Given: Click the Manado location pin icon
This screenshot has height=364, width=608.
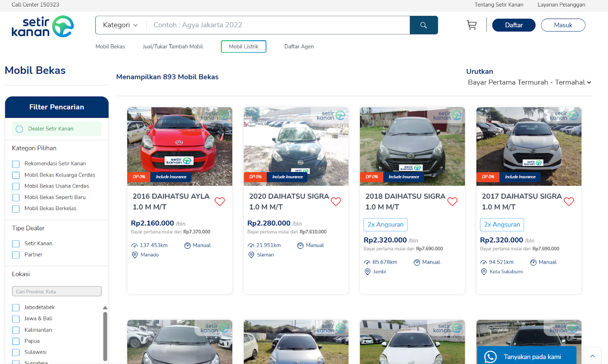Looking at the screenshot, I should point(135,255).
